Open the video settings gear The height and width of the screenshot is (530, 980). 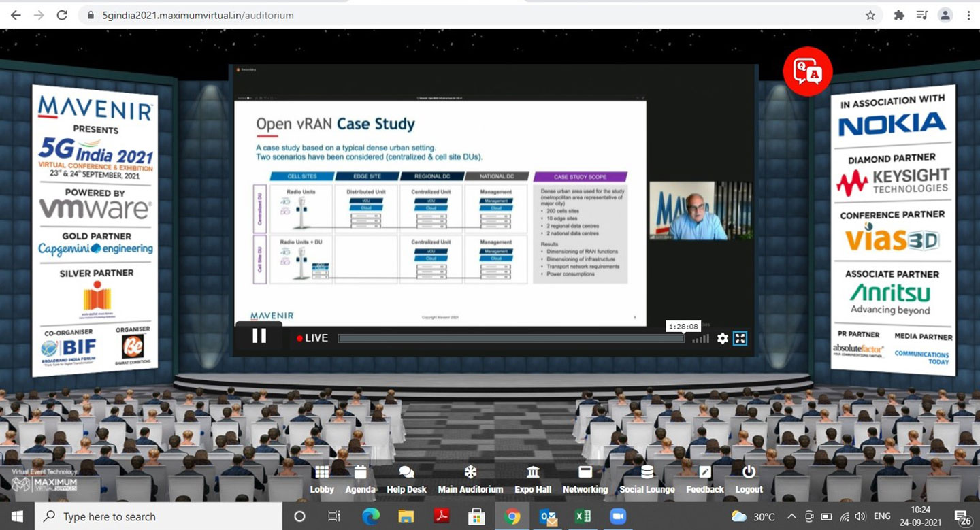(723, 338)
